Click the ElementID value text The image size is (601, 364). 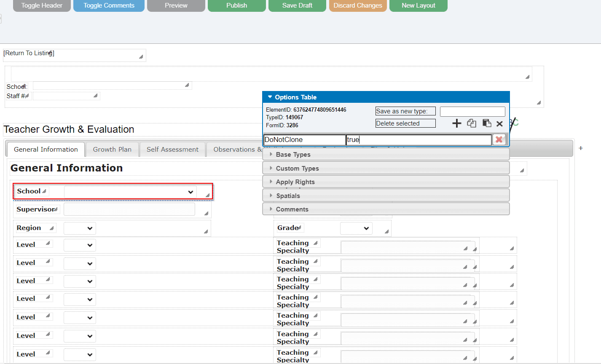(320, 110)
